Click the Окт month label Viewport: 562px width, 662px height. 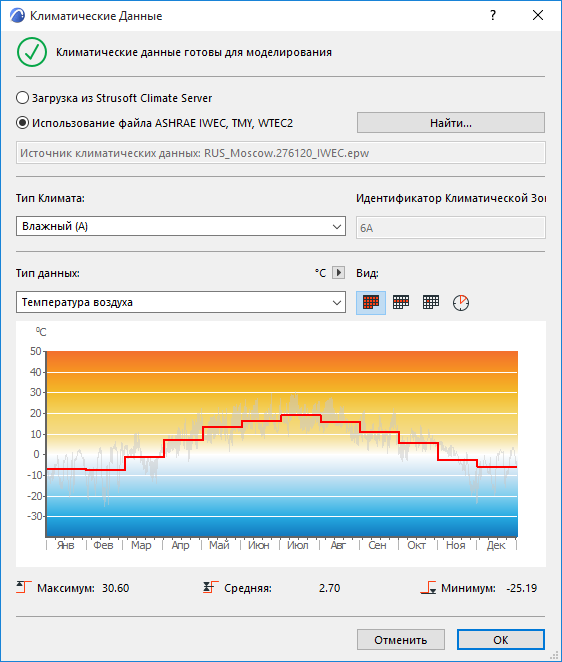point(416,545)
